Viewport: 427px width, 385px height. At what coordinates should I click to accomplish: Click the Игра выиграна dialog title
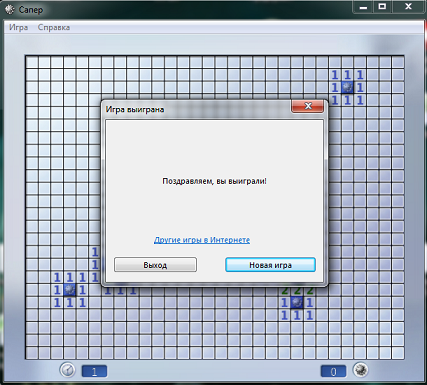click(135, 110)
